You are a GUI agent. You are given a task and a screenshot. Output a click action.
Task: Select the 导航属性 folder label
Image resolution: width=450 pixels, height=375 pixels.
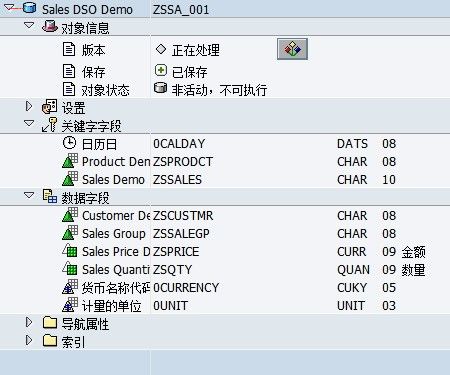pos(85,324)
